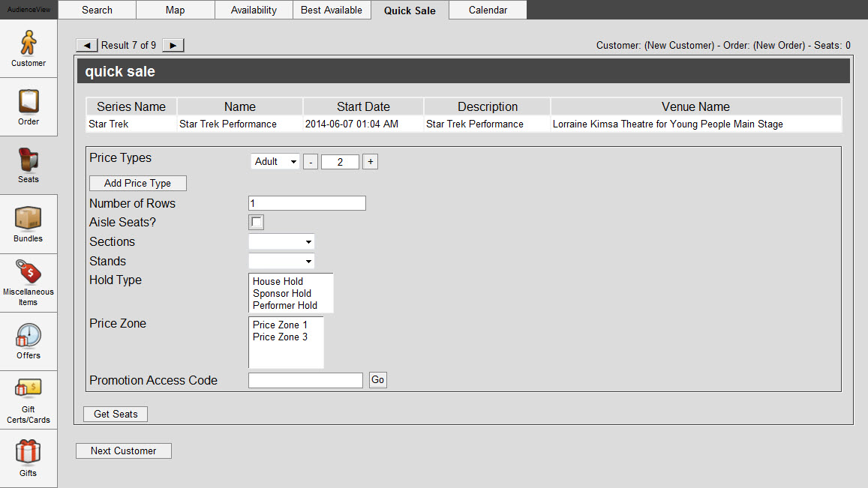
Task: Click the customer and order status text
Action: pyautogui.click(x=723, y=46)
